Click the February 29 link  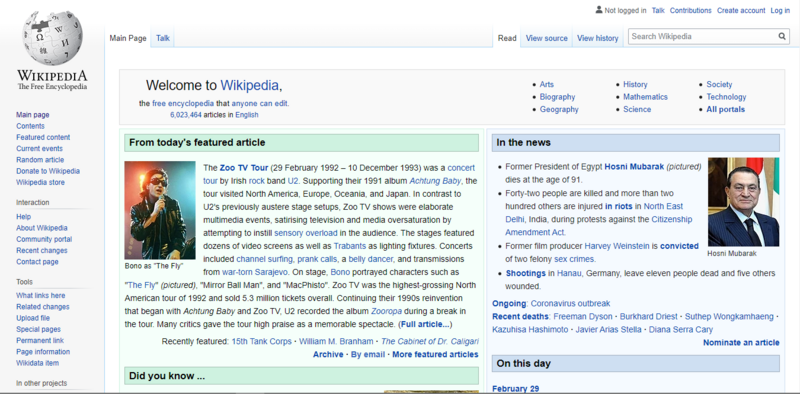515,388
